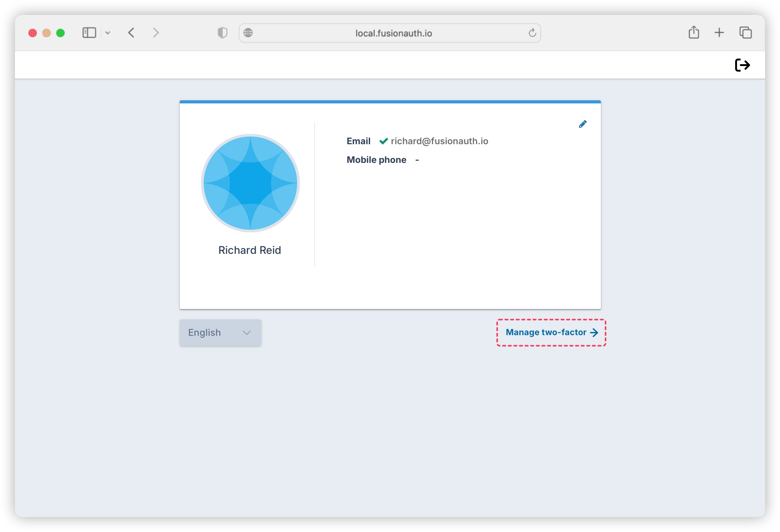
Task: Click Richard Reid's blue avatar image
Action: click(250, 183)
